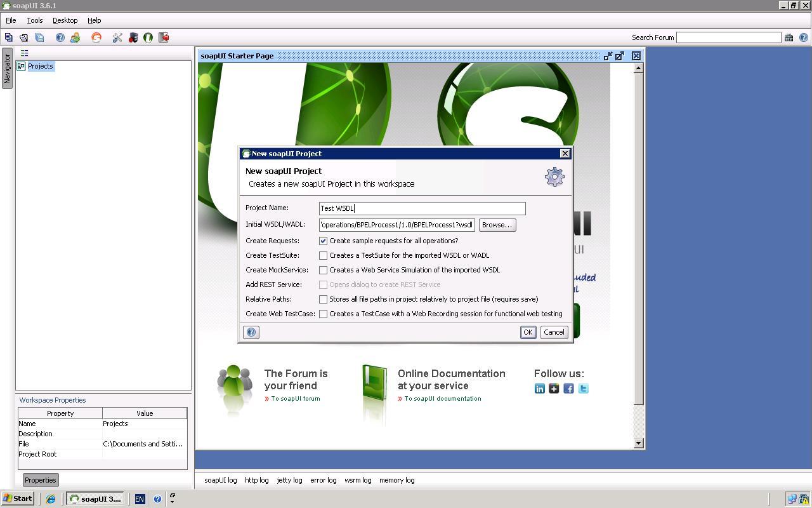Screen dimensions: 812x508
Task: Select the Projects node in navigator tree
Action: click(41, 66)
